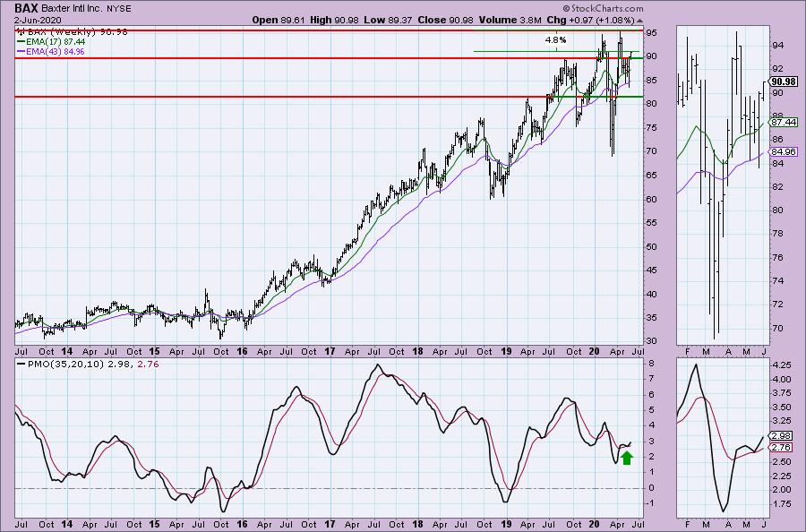Click the BAX ticker symbol in the header
This screenshot has height=532, width=806.
(x=25, y=8)
